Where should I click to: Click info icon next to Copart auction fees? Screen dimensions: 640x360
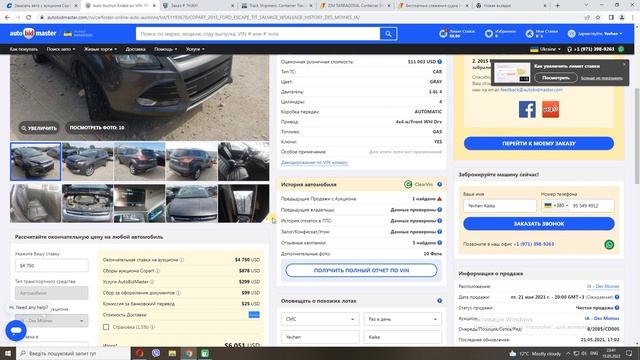coord(158,271)
